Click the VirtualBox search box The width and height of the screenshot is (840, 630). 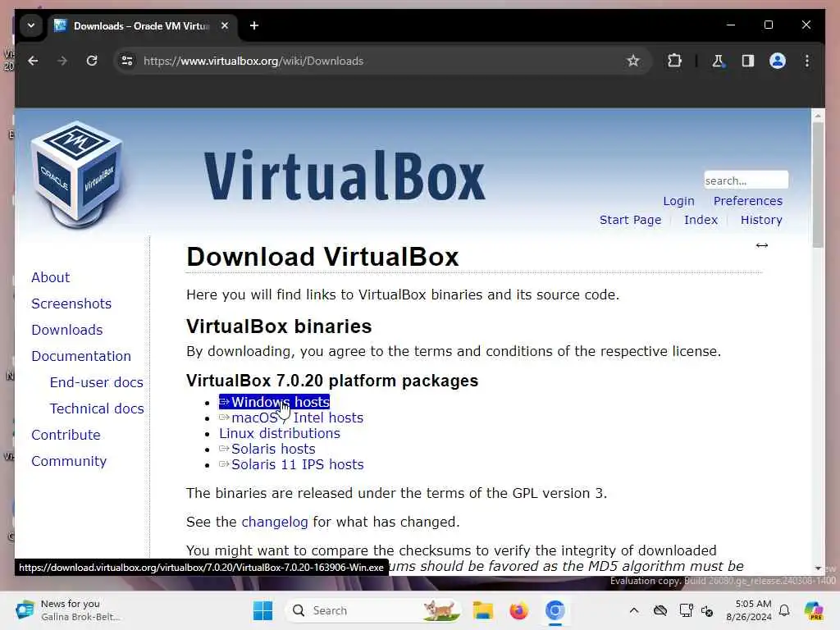[746, 180]
